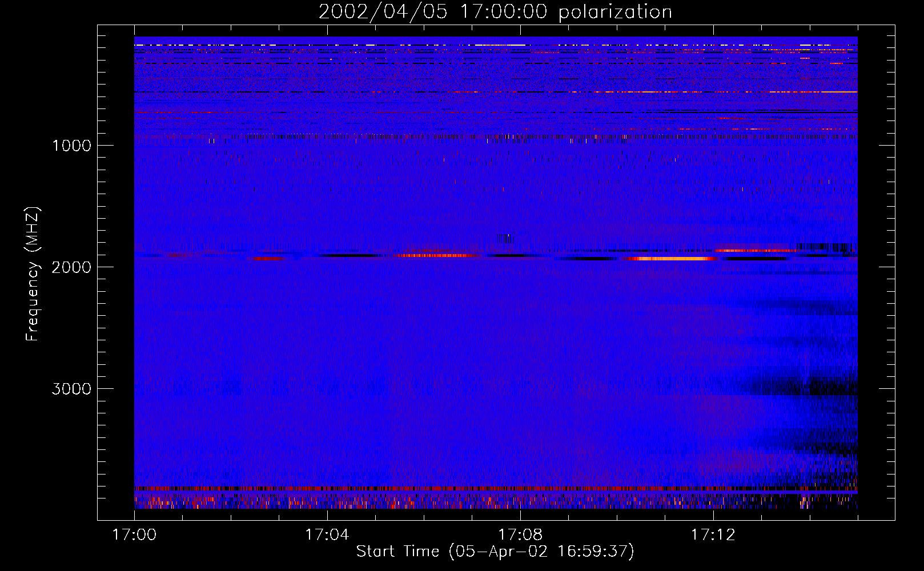
Task: Click the 'Frequency (MHZ)' axis label
Action: click(33, 274)
